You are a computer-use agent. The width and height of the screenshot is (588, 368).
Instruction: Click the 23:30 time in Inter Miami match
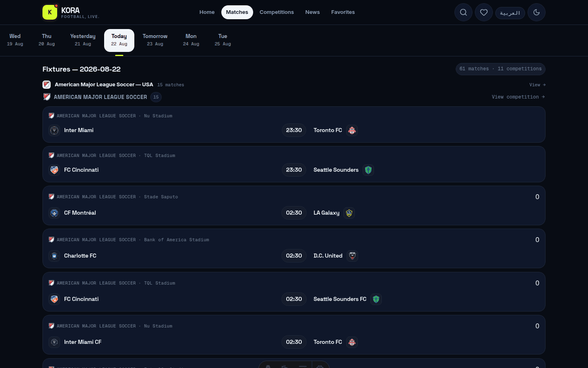point(294,130)
